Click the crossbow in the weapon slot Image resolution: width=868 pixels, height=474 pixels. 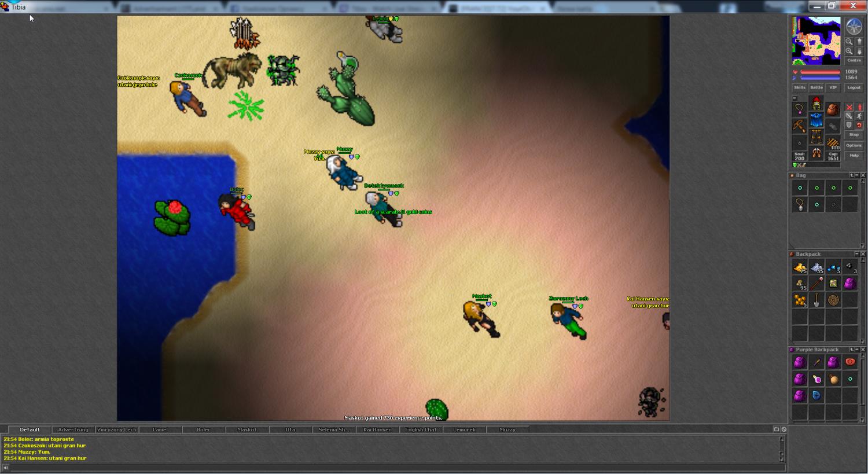pos(799,126)
